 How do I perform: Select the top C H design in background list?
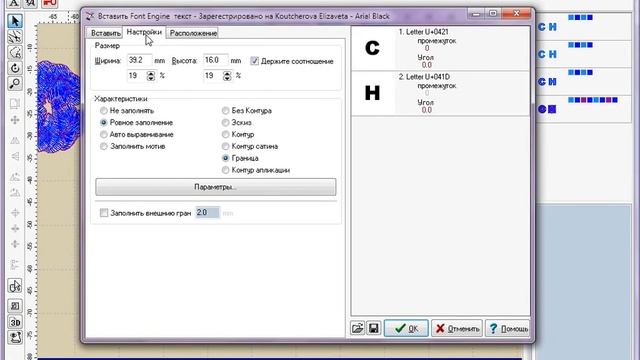547,27
